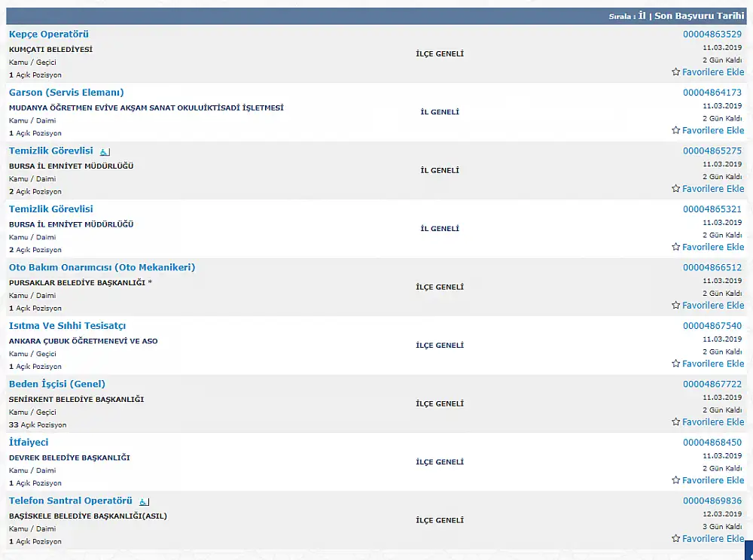Click star icon for Garson (Servis Elemanı) listing

pos(675,130)
